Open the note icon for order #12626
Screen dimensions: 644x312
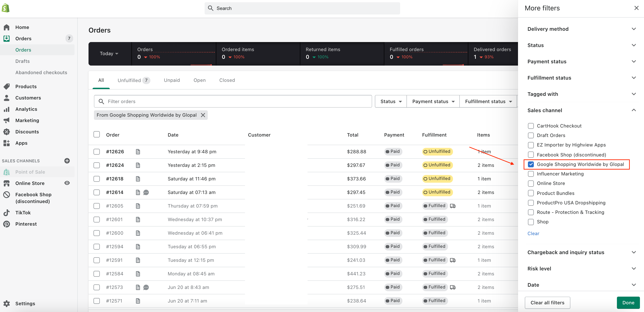pos(138,152)
